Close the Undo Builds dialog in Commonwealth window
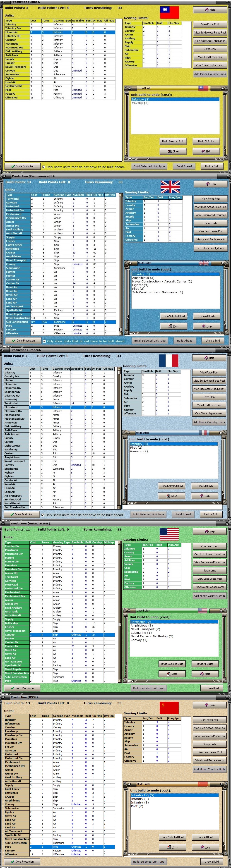The width and height of the screenshot is (231, 868). tap(174, 326)
